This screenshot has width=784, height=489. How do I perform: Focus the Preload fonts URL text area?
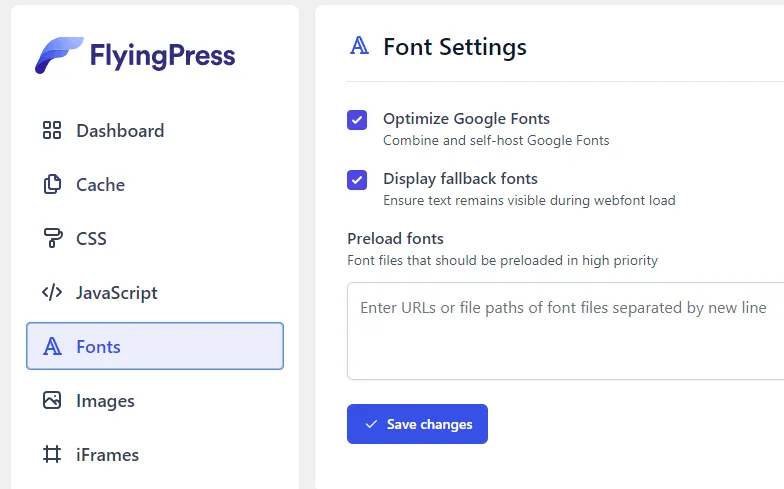click(565, 331)
